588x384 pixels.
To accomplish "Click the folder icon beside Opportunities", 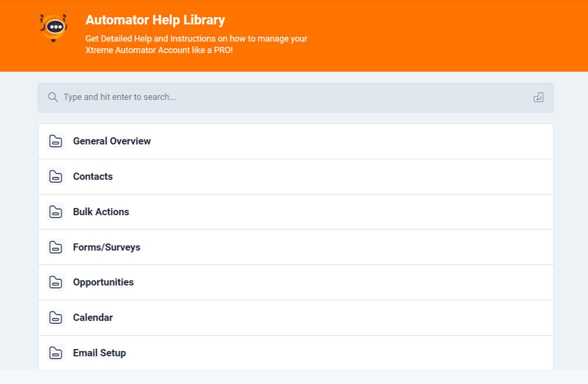I will 55,282.
